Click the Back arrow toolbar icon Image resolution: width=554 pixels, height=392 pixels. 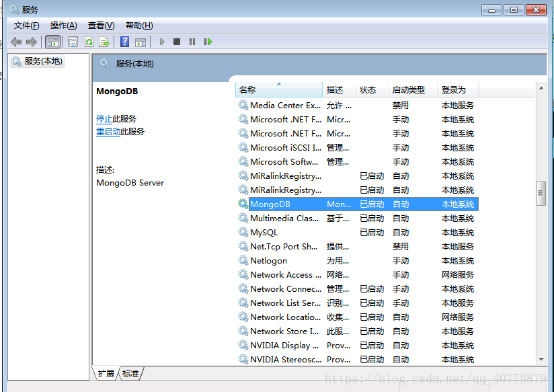pos(16,42)
